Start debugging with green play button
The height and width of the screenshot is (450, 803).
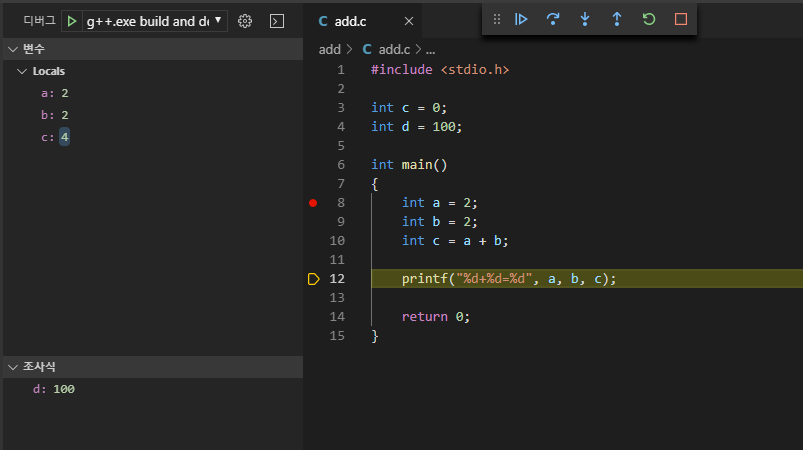pos(72,21)
